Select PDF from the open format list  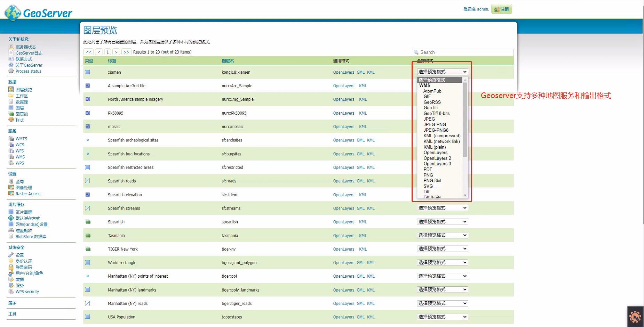coord(428,169)
